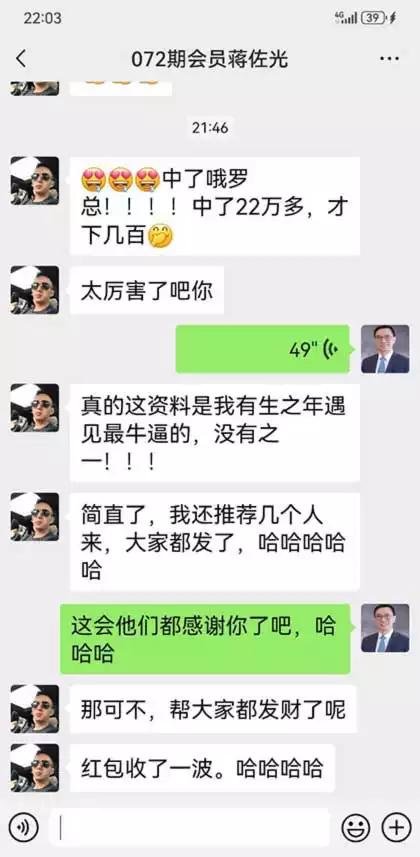Viewport: 420px width, 857px height.
Task: Open the chat title 072期会员蒋佐光
Action: click(x=210, y=60)
